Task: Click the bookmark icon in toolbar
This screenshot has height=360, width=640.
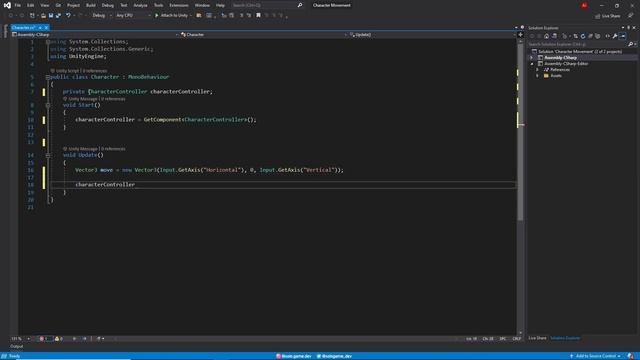Action: pos(258,16)
